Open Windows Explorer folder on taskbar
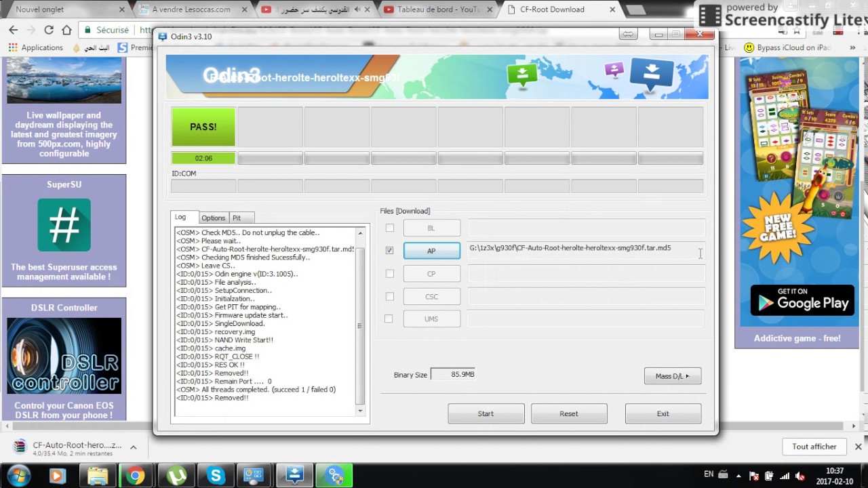 coord(97,476)
